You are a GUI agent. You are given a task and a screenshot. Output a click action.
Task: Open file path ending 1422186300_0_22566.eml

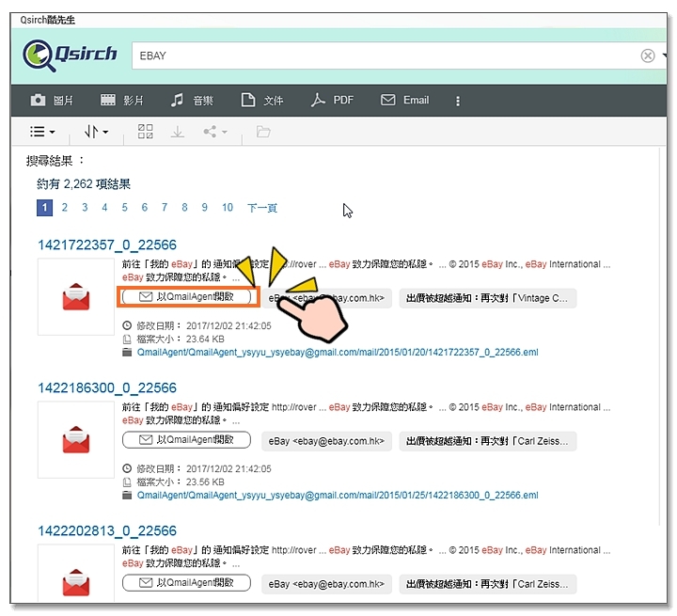click(338, 496)
